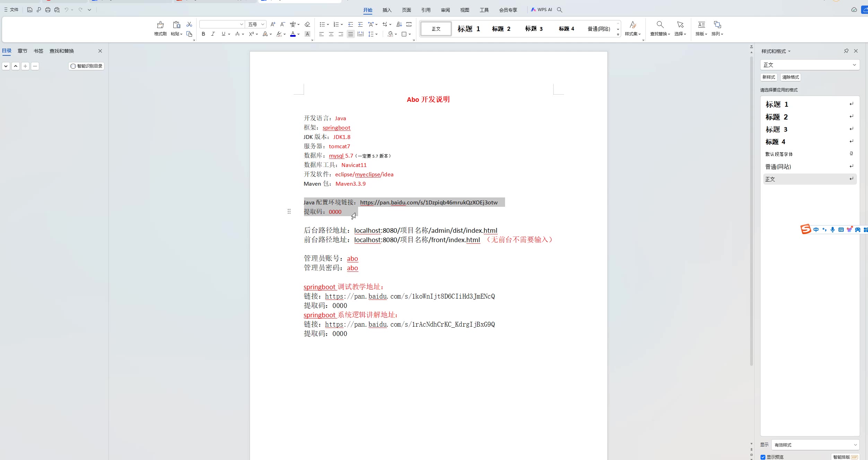
Task: Toggle bold formatting
Action: click(x=203, y=34)
